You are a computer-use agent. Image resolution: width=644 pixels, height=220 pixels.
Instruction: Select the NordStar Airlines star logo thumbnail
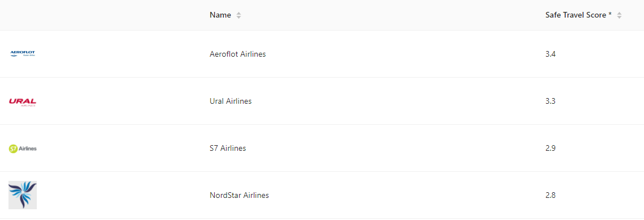tap(23, 195)
